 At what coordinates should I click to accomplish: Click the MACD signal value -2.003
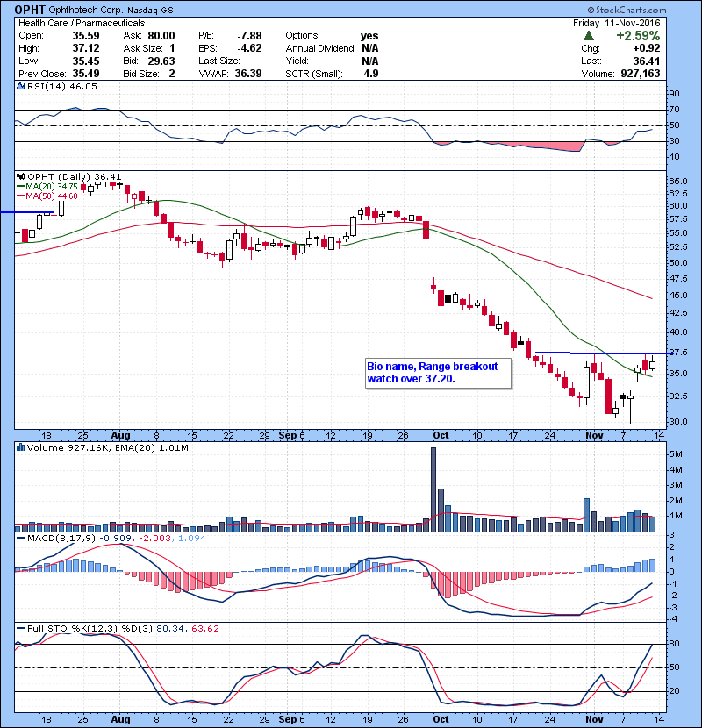[154, 539]
